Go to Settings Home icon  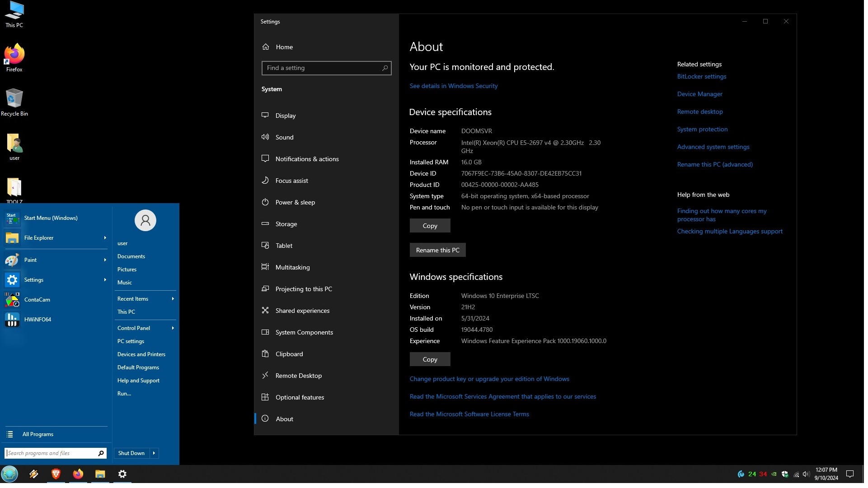click(266, 46)
